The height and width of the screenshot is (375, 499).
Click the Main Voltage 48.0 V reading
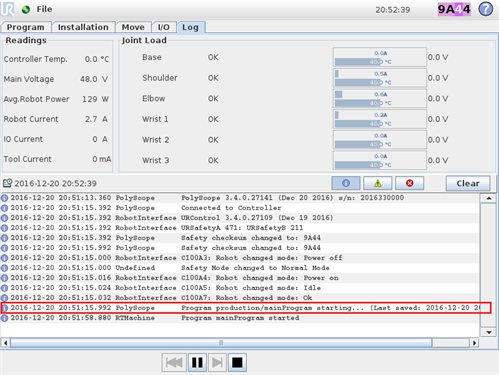click(x=56, y=79)
